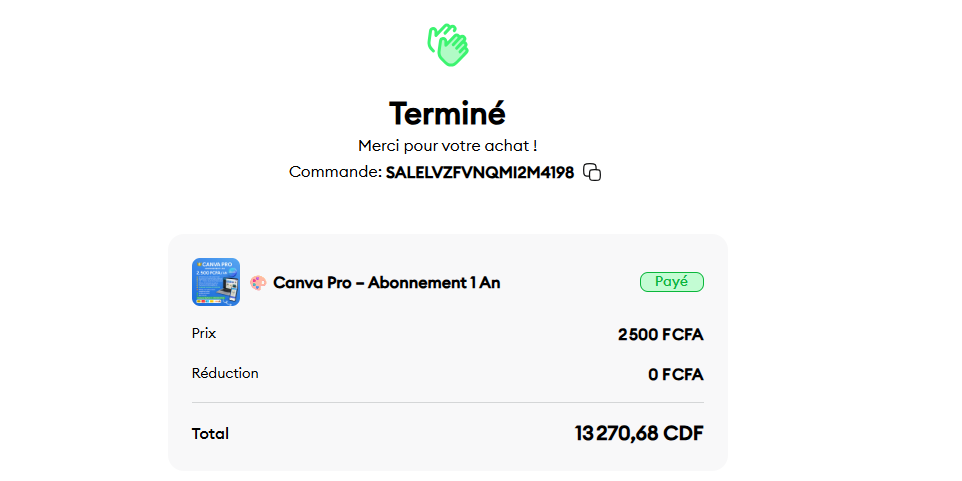962x481 pixels.
Task: Click the green Payé status badge
Action: tap(672, 282)
